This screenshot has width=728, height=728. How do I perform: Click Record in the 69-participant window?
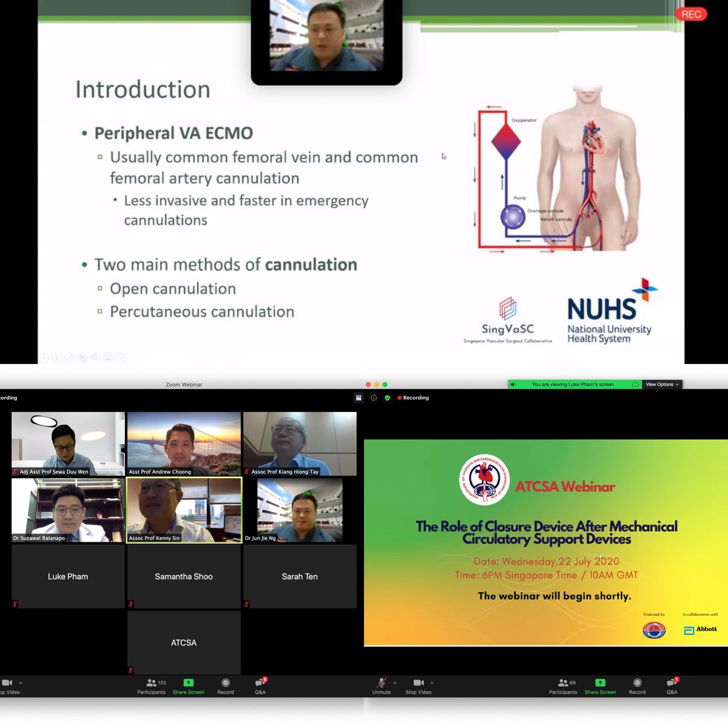point(637,686)
